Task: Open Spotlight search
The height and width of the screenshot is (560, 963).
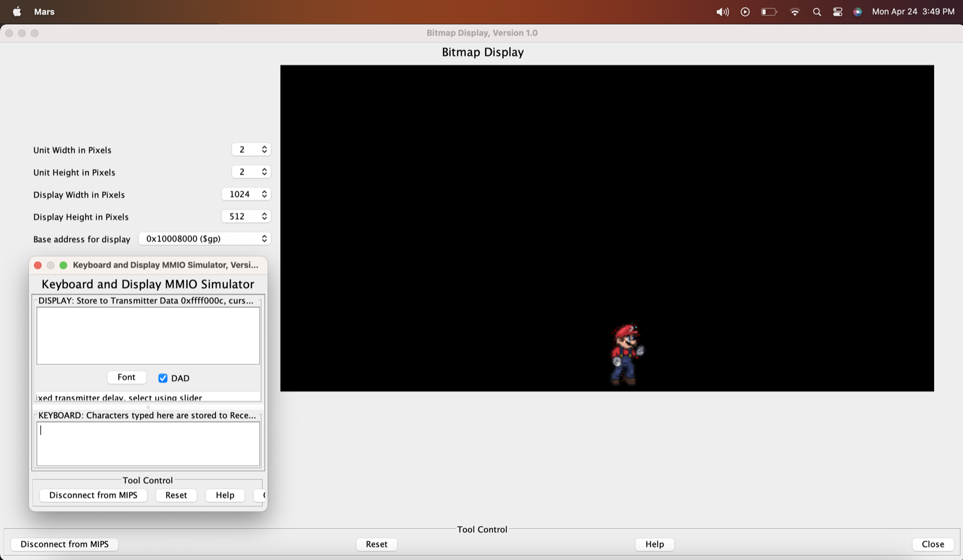Action: 817,11
